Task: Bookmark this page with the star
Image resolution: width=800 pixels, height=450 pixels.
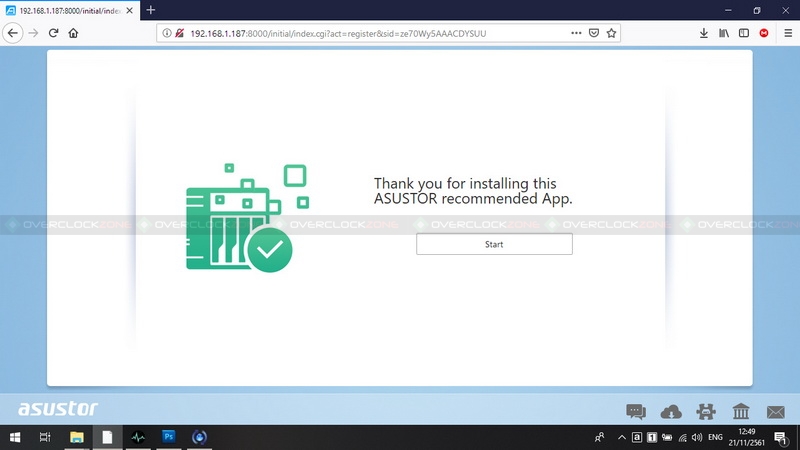Action: click(611, 33)
